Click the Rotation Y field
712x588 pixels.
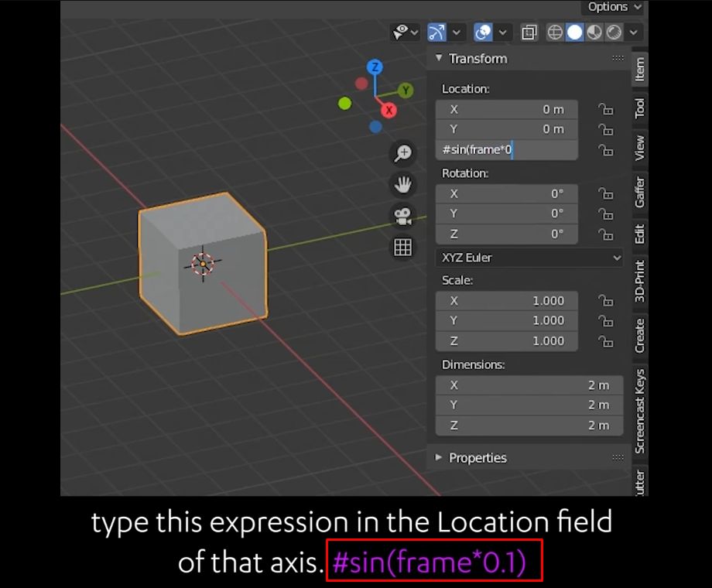coord(507,214)
